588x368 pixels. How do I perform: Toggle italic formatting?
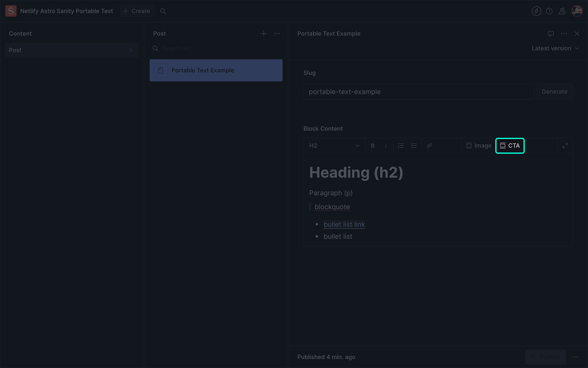click(x=385, y=146)
